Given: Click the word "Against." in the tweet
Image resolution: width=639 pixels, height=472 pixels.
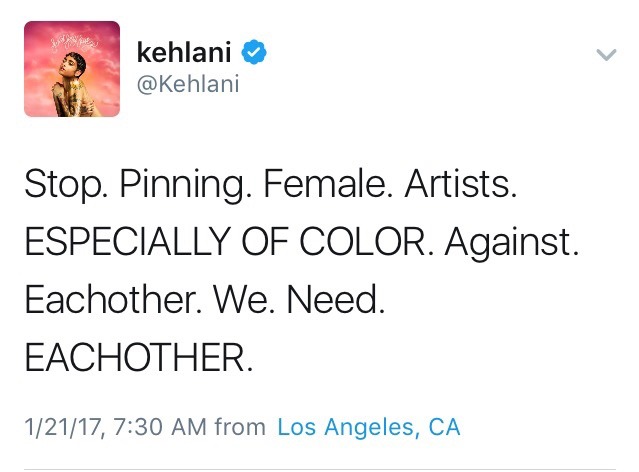Looking at the screenshot, I should [512, 243].
